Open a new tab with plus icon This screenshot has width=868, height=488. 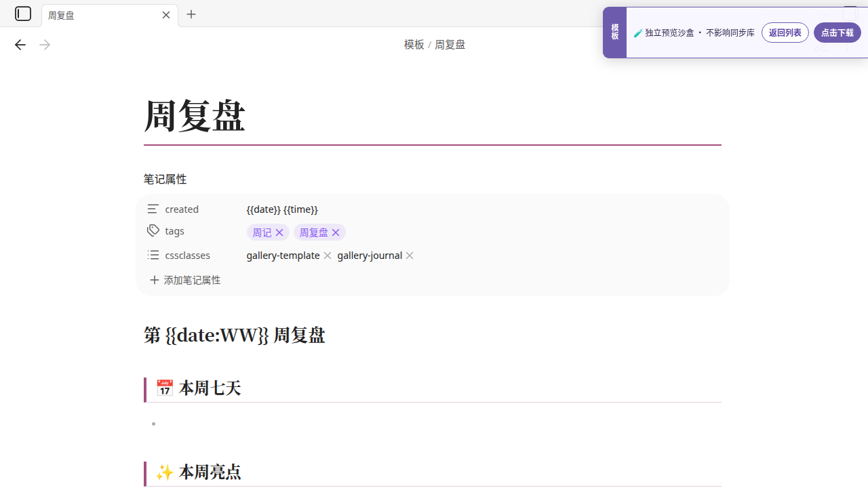point(191,14)
